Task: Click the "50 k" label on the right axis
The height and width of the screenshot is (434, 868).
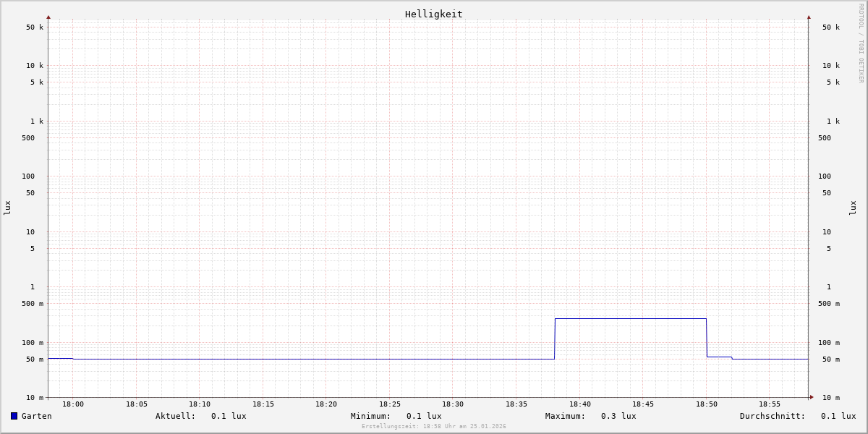Action: click(x=831, y=27)
